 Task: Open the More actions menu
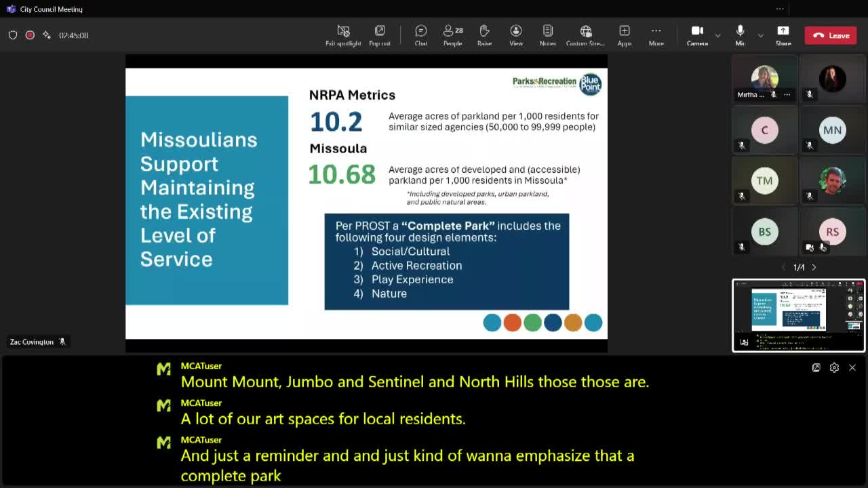click(x=656, y=35)
